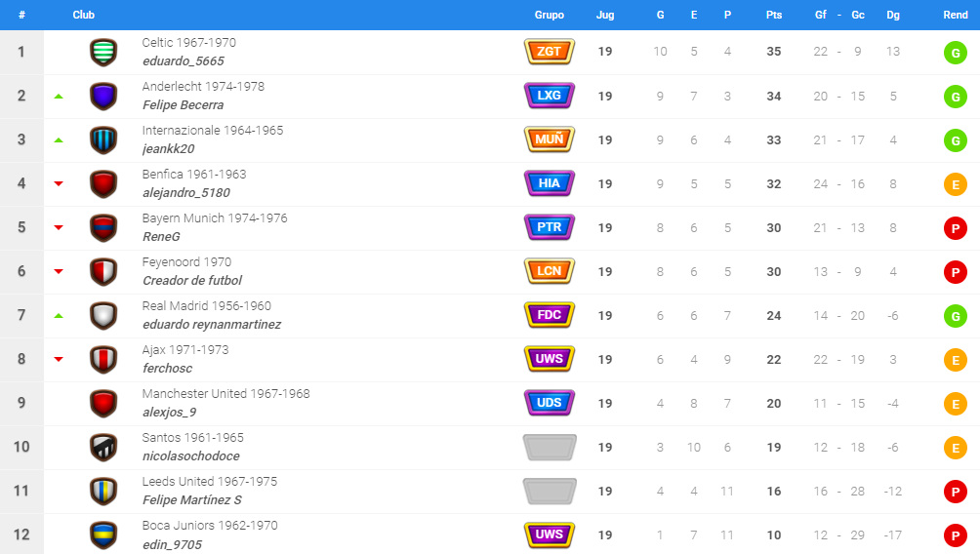The height and width of the screenshot is (554, 980).
Task: Open the green G form indicator for Celtic
Action: [x=955, y=53]
